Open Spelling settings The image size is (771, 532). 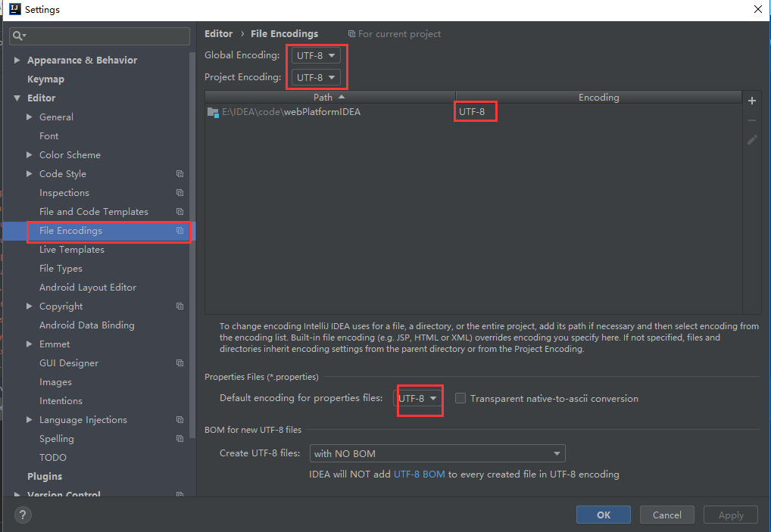57,439
